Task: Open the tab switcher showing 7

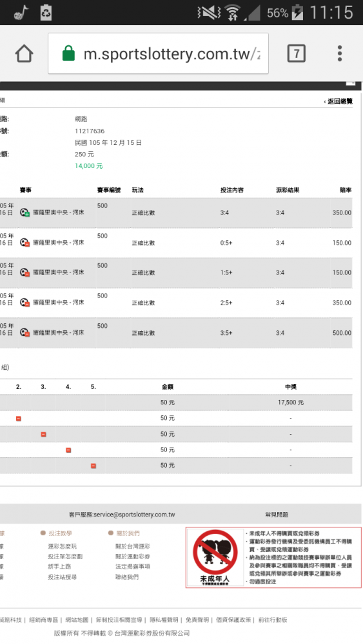Action: (x=297, y=53)
